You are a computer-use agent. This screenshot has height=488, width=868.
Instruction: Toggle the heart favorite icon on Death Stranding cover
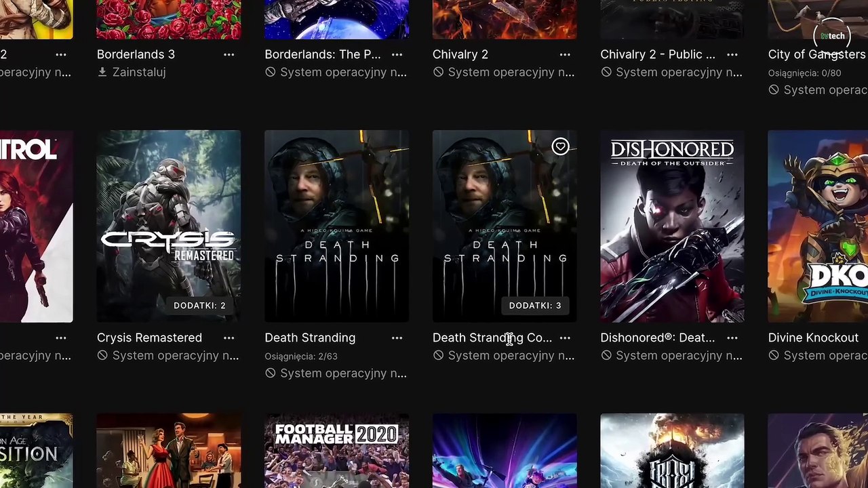tap(560, 146)
